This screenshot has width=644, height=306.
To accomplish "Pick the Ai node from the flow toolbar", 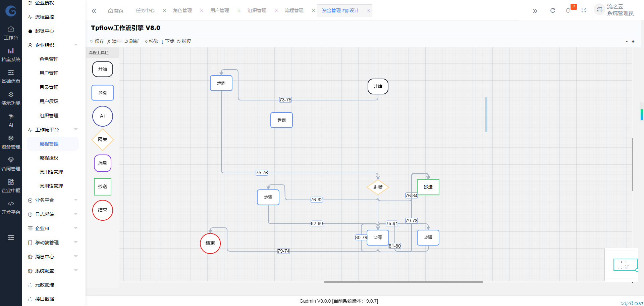I will pos(102,116).
